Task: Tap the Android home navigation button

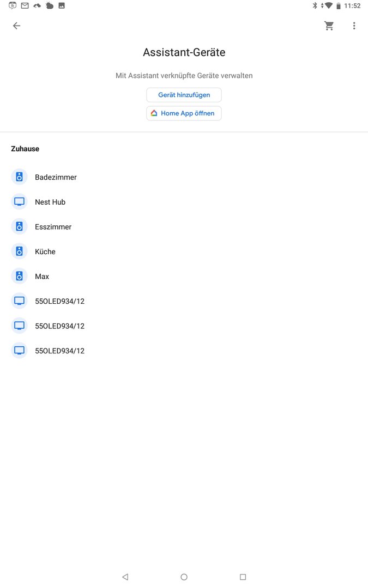Action: [184, 577]
